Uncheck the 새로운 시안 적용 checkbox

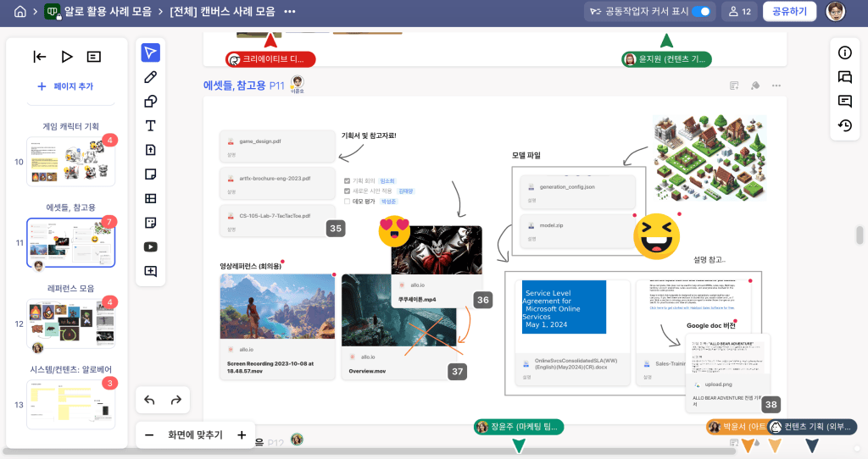tap(347, 191)
